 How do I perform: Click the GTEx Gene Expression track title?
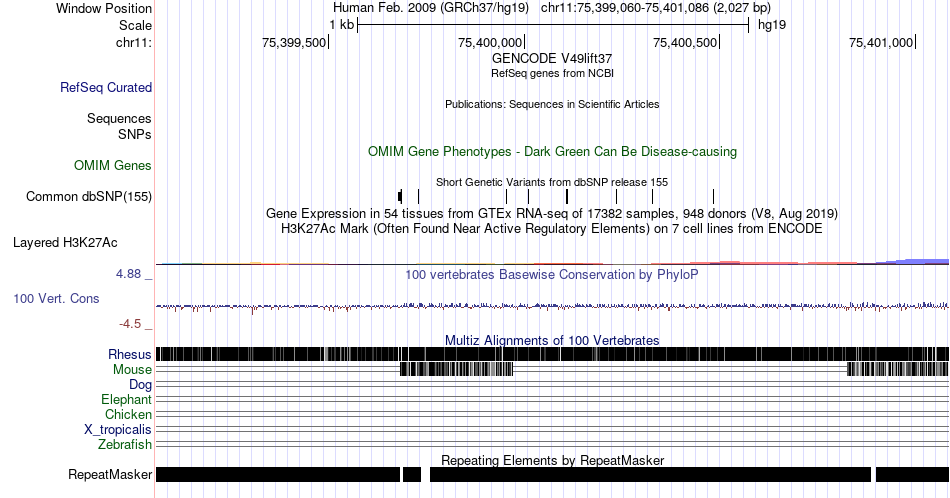coord(552,213)
